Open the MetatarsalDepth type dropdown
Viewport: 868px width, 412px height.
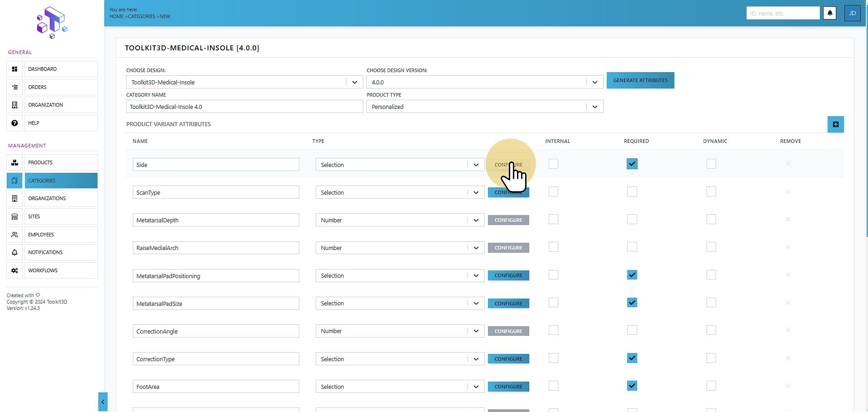pyautogui.click(x=400, y=220)
